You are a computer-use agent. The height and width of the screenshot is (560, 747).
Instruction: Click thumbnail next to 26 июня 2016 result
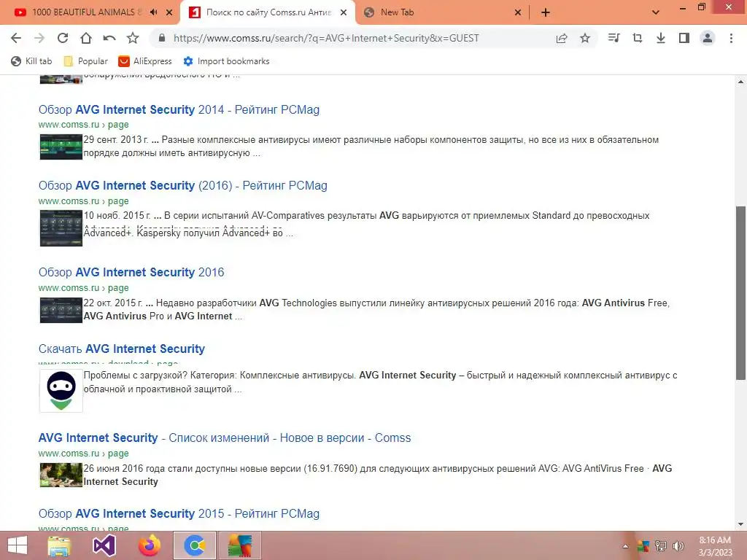click(x=61, y=475)
